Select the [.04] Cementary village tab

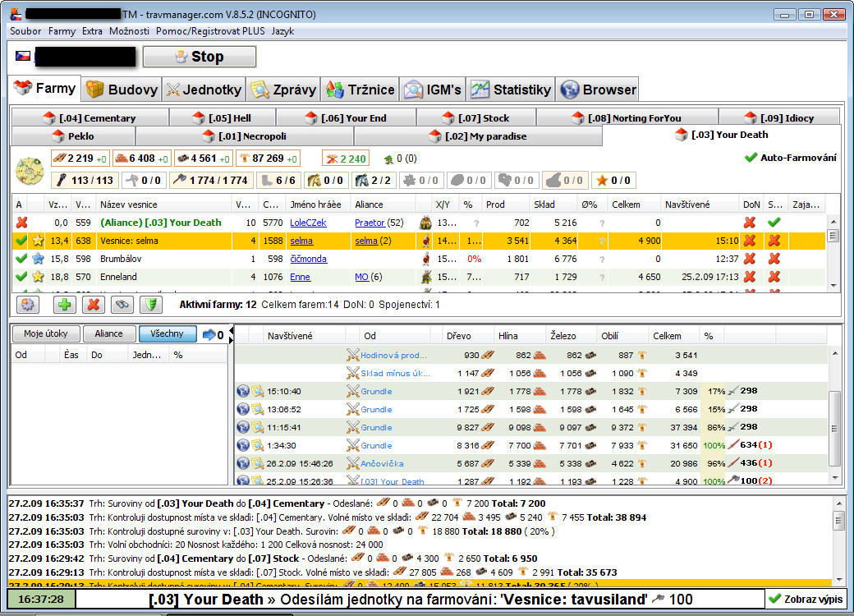(x=90, y=117)
